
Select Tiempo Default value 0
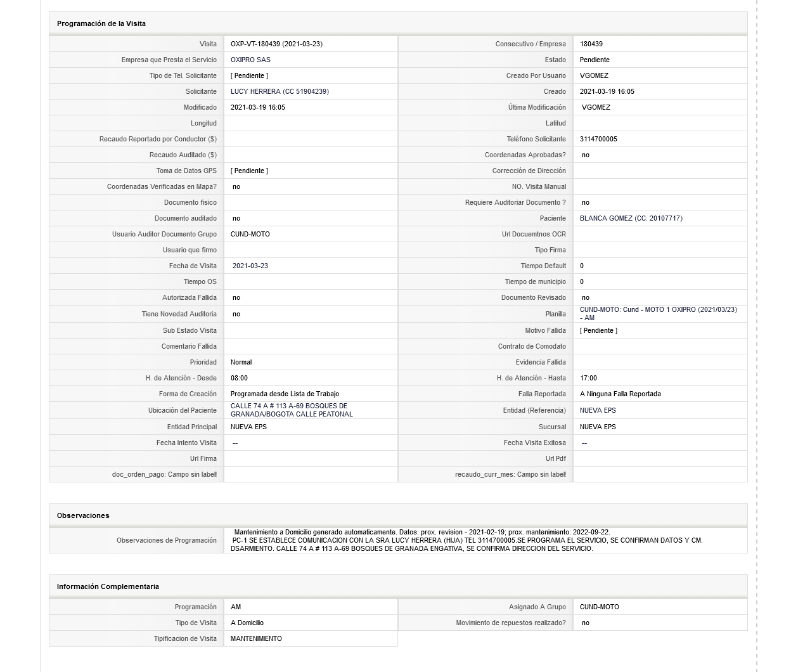(x=582, y=266)
